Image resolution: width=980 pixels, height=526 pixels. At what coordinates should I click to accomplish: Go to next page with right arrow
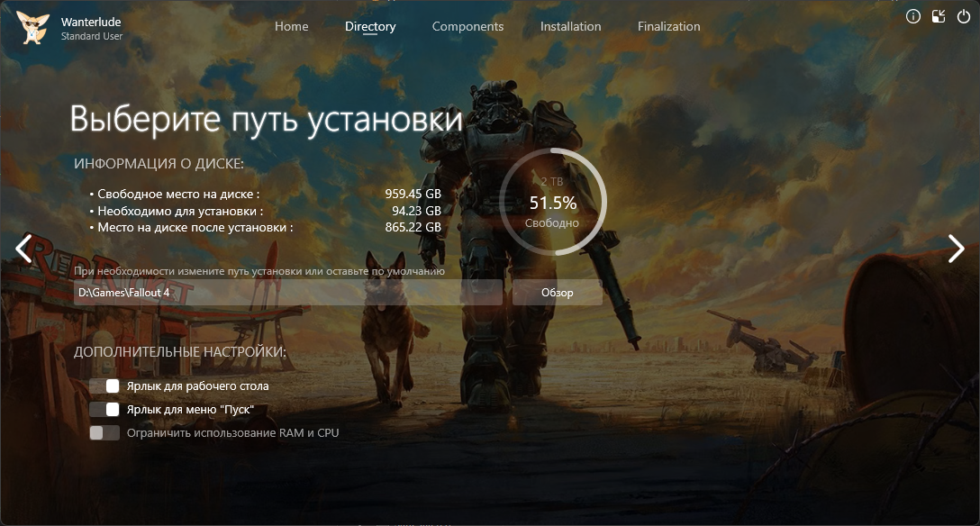click(957, 248)
